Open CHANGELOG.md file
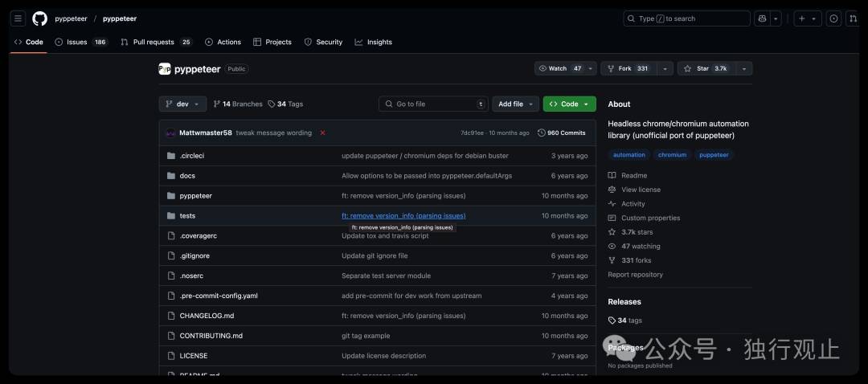Viewport: 868px width, 384px height. pos(207,316)
